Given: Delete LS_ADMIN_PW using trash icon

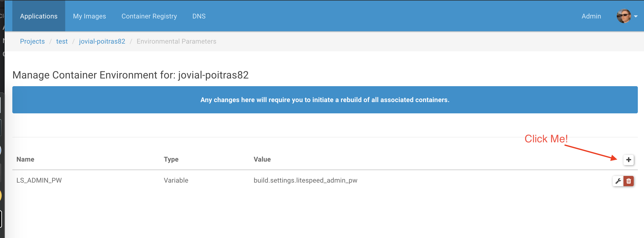Looking at the screenshot, I should pyautogui.click(x=629, y=181).
